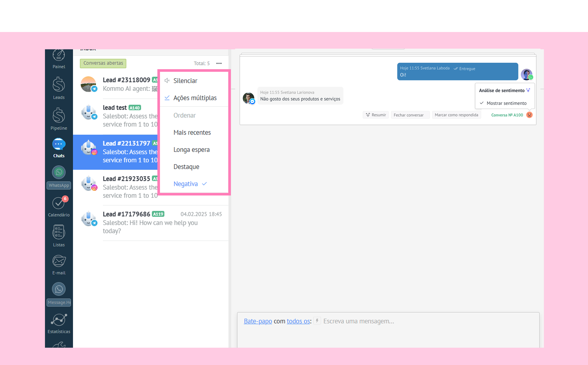
Task: Open the Conversa Nº A100 link
Action: coord(507,115)
